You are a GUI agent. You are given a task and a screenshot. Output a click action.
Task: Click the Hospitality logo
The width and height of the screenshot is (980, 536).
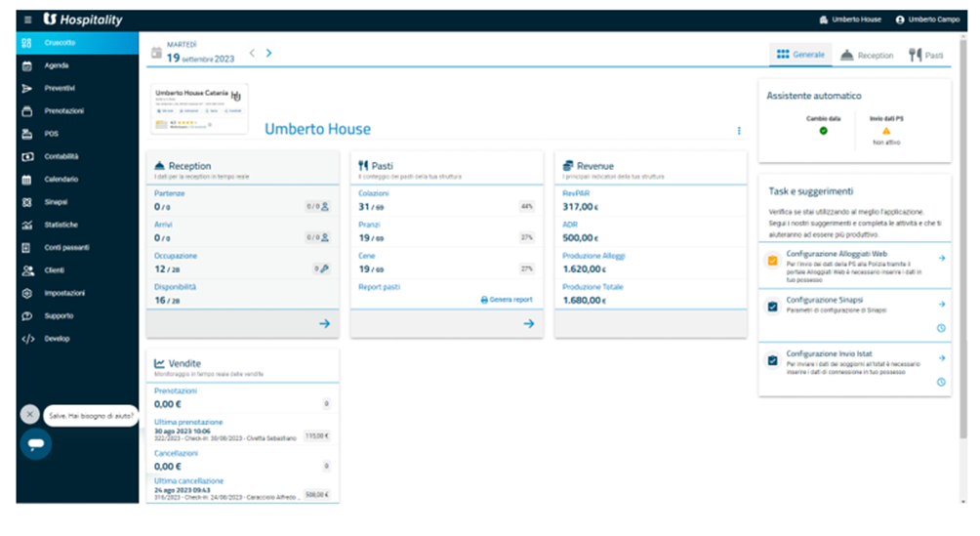(83, 20)
